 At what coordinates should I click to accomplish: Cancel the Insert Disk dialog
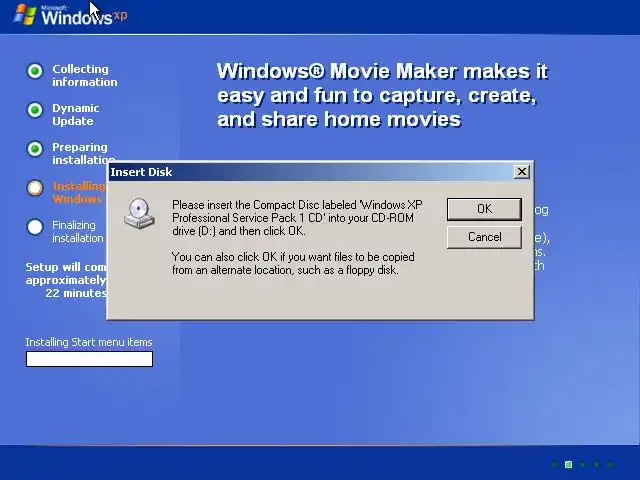coord(484,237)
